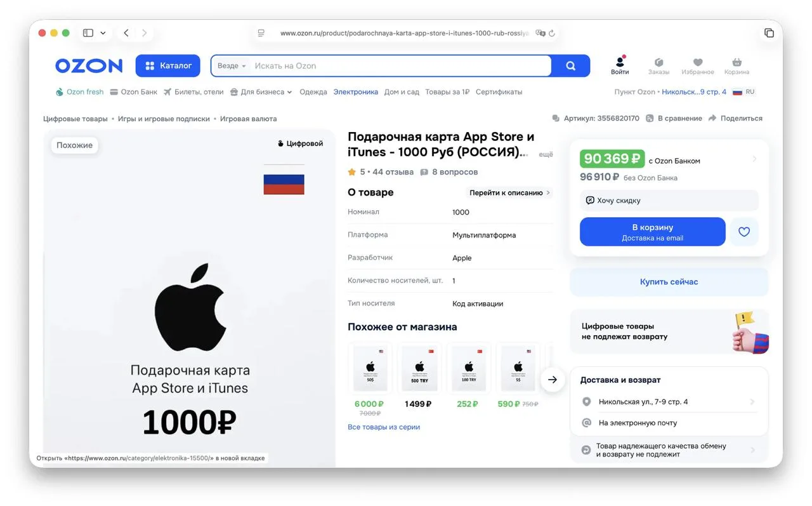
Task: Open the Сертификаты section
Action: tap(499, 92)
